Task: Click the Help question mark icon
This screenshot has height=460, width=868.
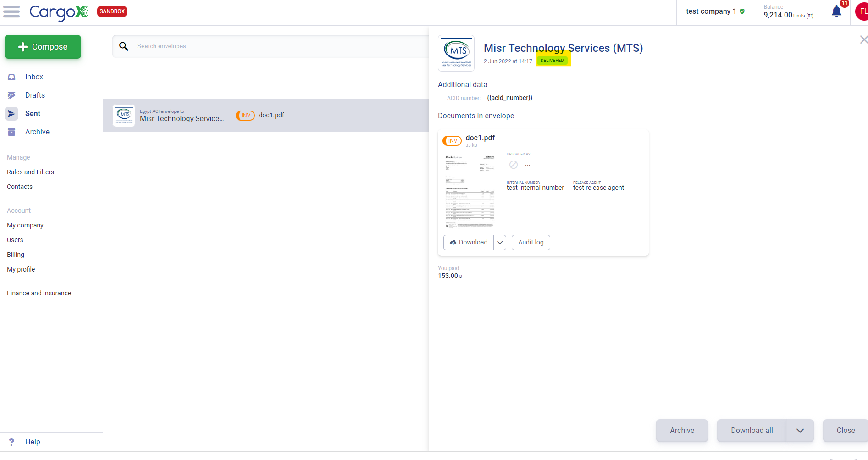Action: [11, 442]
